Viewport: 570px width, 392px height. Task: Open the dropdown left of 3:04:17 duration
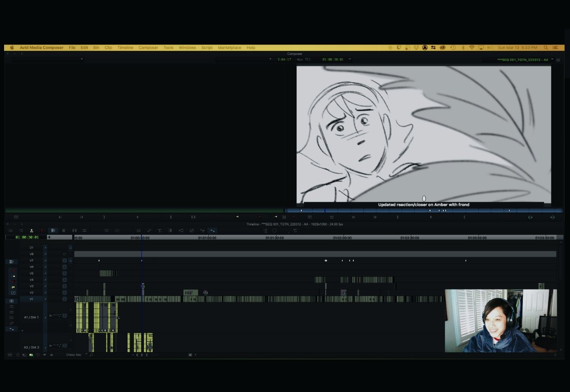[x=270, y=59]
